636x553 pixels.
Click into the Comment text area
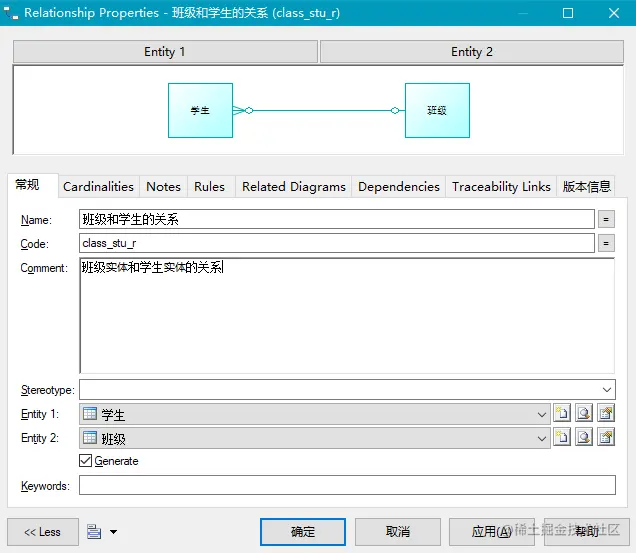tap(347, 316)
